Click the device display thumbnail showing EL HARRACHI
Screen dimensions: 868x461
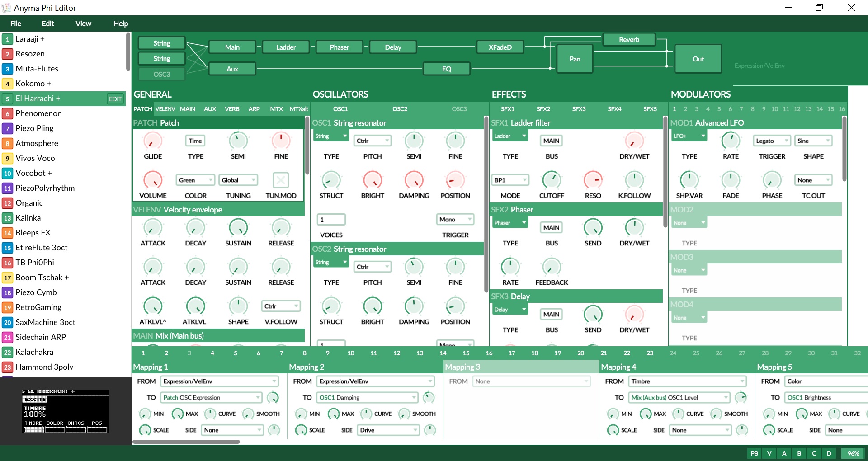pos(66,411)
